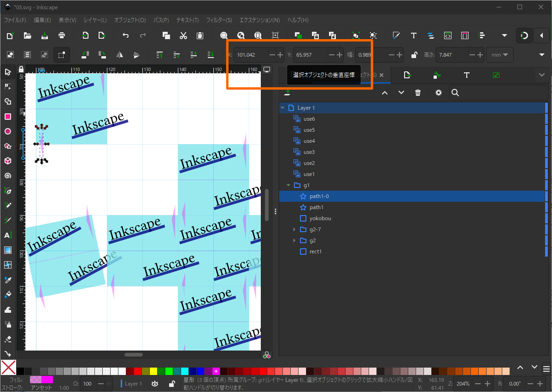
Task: Toggle rubberband touch selection mode
Action: (x=62, y=55)
